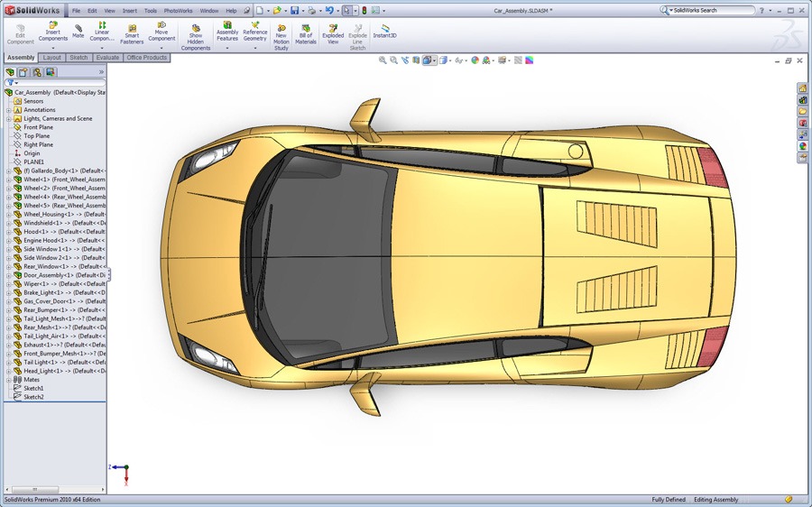Click into the SolidWorks Search field
Screen dimensions: 812x507
pyautogui.click(x=713, y=11)
